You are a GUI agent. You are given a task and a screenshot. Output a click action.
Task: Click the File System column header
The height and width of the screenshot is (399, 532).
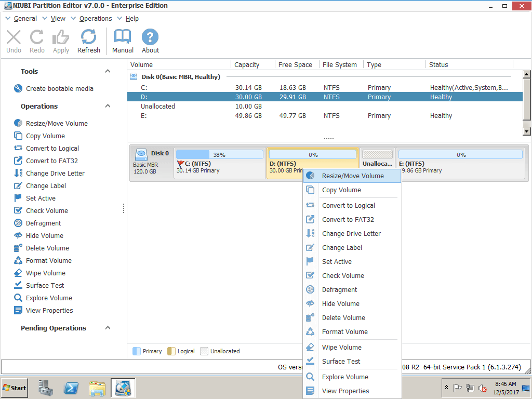click(x=341, y=64)
